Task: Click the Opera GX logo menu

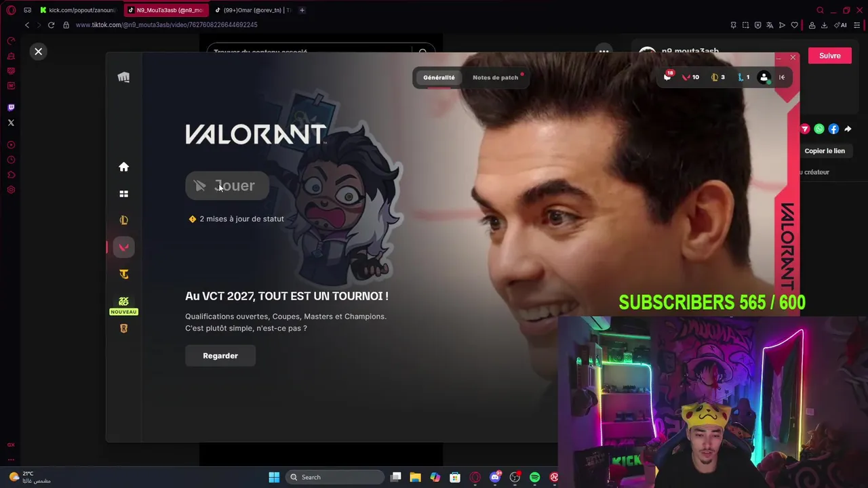Action: pos(10,10)
